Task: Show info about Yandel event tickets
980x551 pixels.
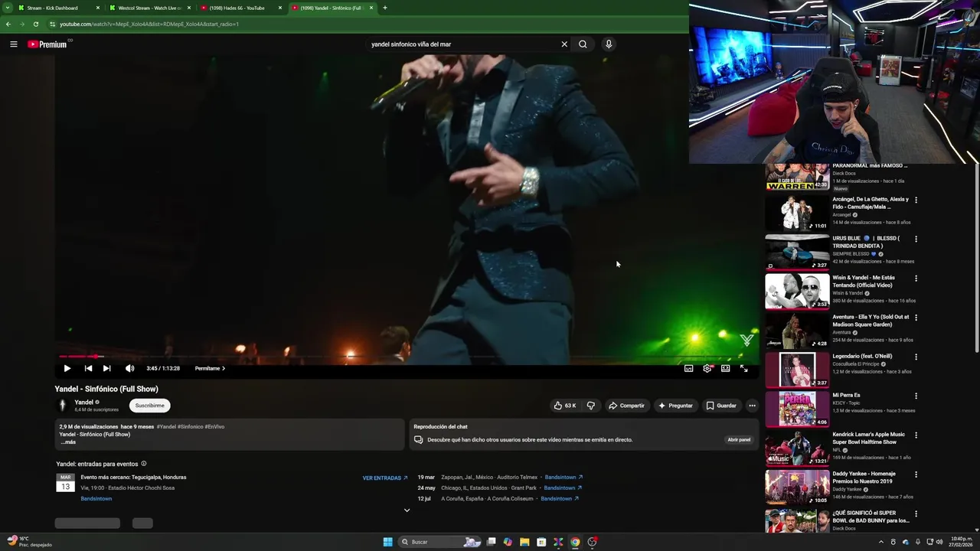Action: click(143, 464)
